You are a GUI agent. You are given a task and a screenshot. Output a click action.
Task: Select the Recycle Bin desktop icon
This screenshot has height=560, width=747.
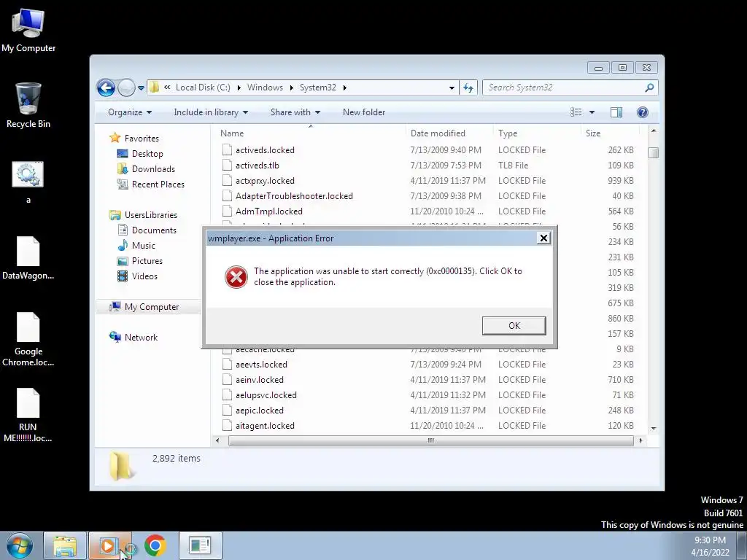[28, 105]
